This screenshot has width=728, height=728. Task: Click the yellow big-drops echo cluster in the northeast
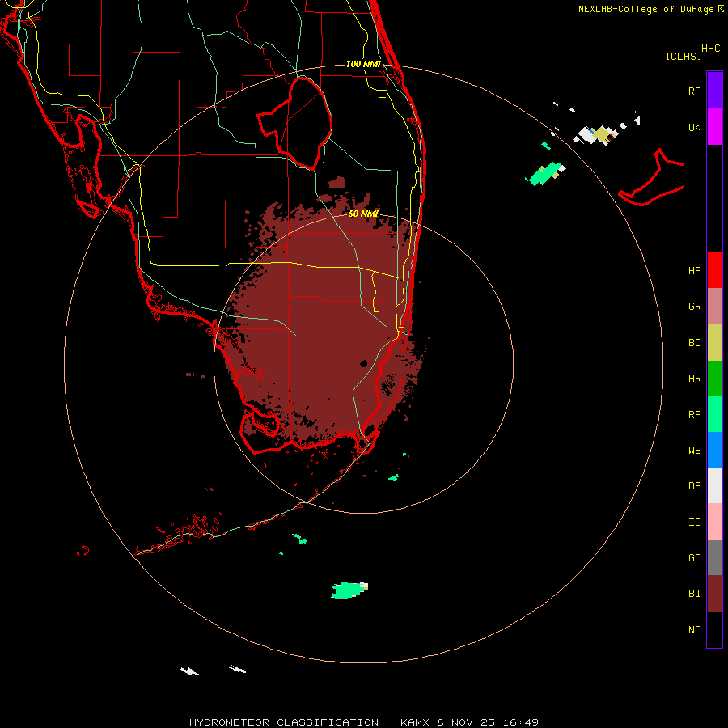[602, 134]
